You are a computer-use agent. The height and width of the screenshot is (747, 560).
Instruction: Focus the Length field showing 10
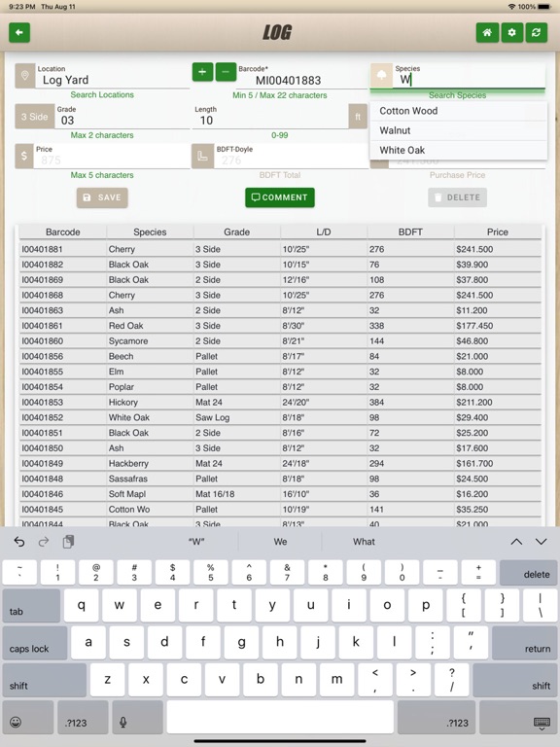click(270, 117)
